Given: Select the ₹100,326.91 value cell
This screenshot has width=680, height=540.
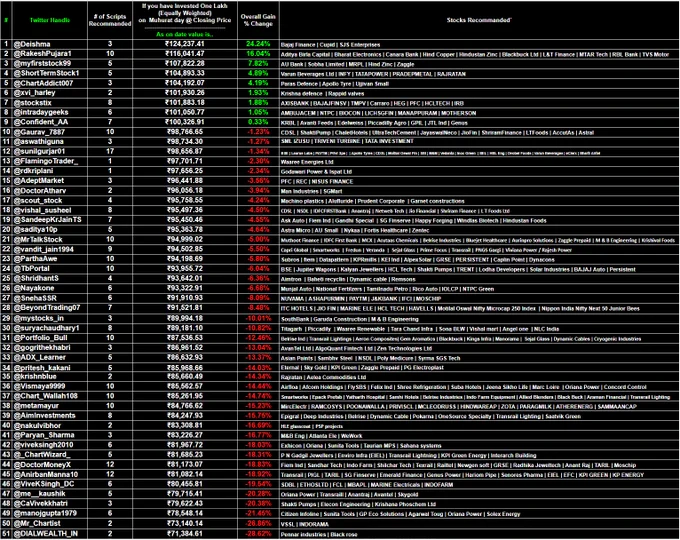Looking at the screenshot, I should tap(185, 122).
